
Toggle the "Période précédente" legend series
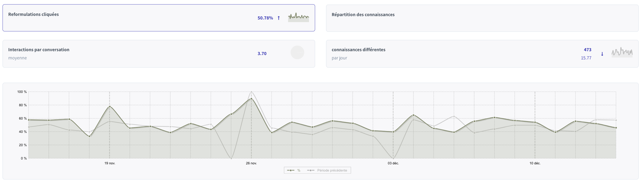328,170
